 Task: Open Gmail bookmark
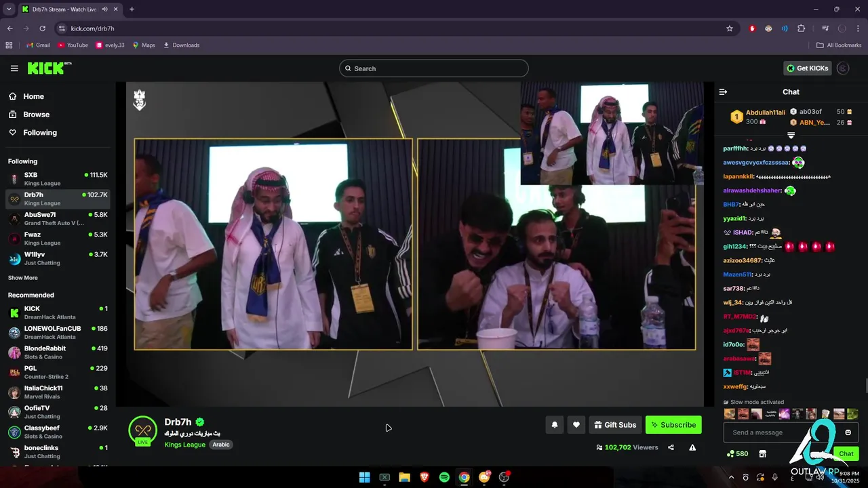tap(38, 45)
